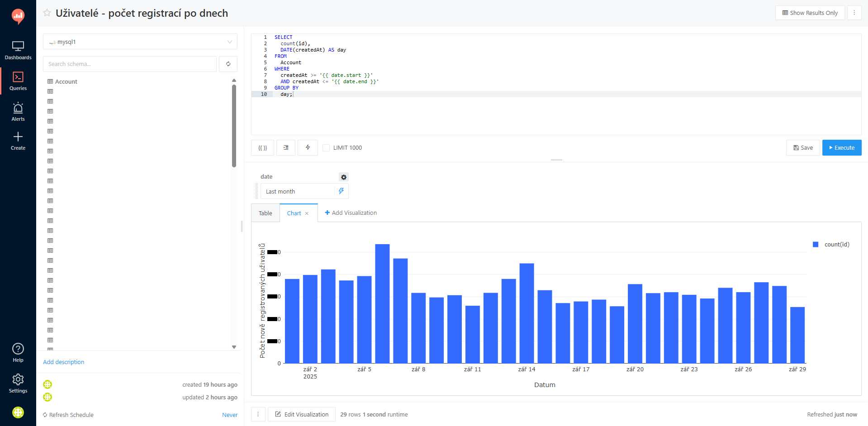Click the Add description link
This screenshot has height=426, width=868.
tap(64, 362)
